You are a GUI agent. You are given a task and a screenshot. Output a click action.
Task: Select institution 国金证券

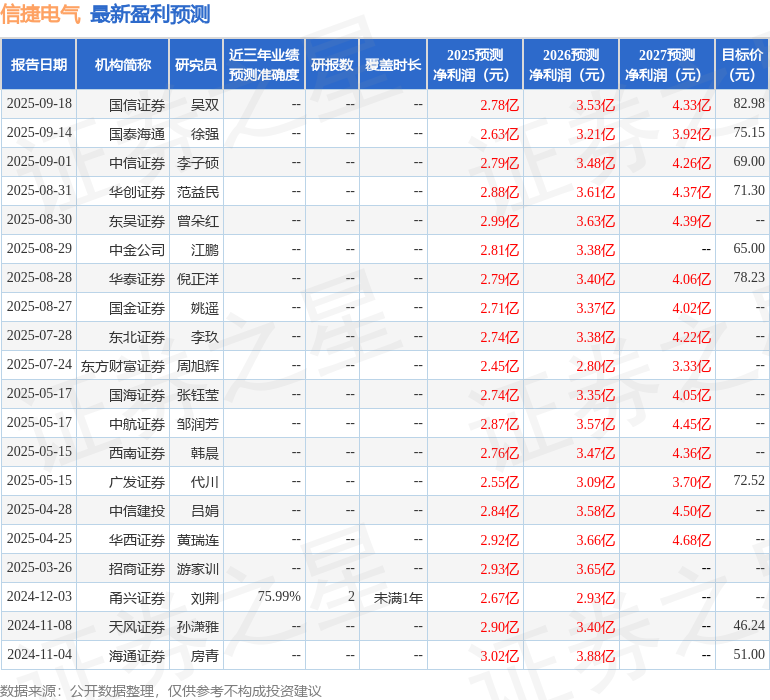coord(137,308)
